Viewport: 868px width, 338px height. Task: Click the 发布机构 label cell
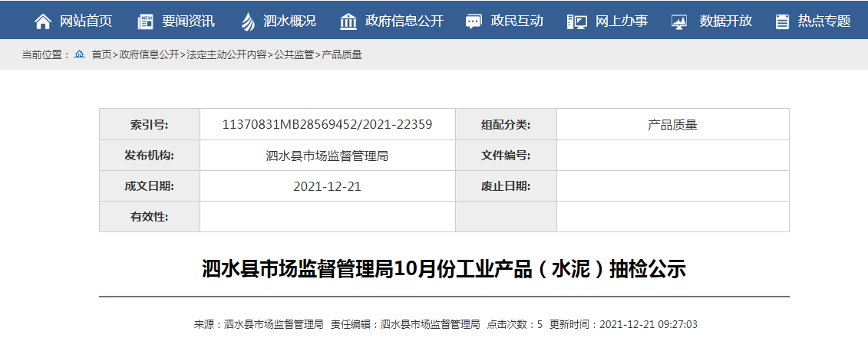click(x=150, y=156)
